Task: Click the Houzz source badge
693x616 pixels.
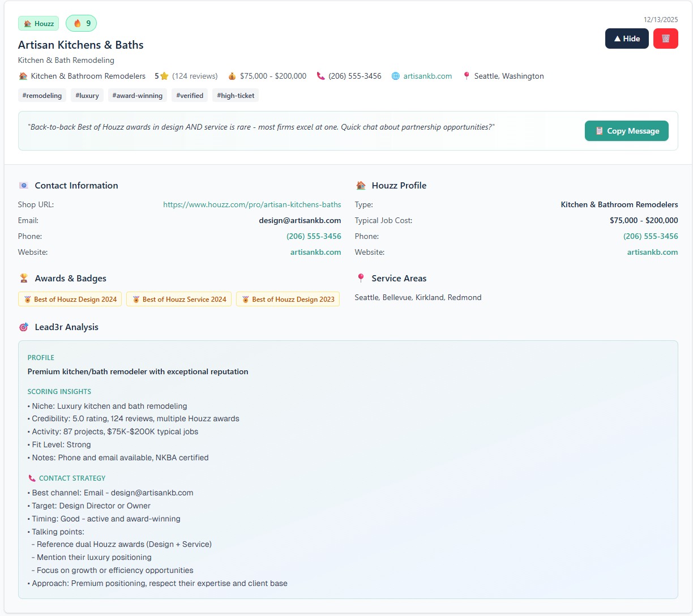Action: coord(38,23)
